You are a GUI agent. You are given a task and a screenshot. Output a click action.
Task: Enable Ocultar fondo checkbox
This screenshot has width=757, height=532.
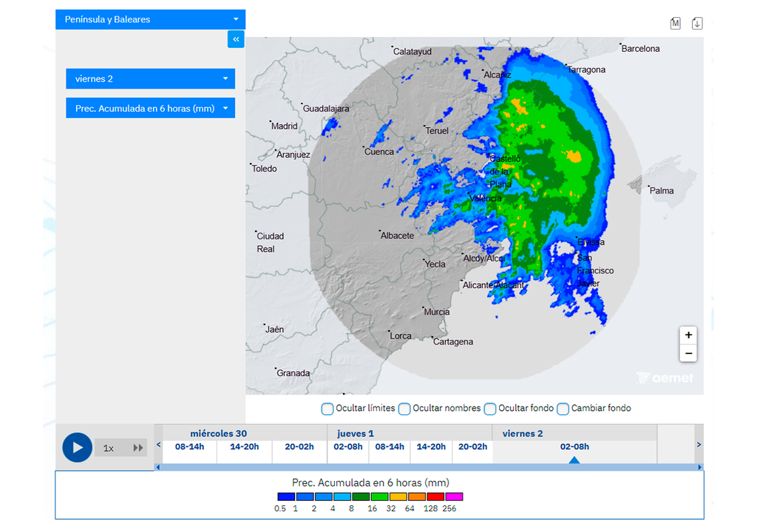point(490,409)
